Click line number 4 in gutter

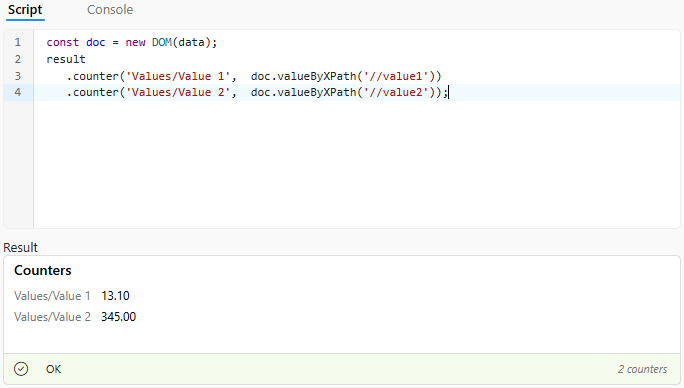(17, 93)
